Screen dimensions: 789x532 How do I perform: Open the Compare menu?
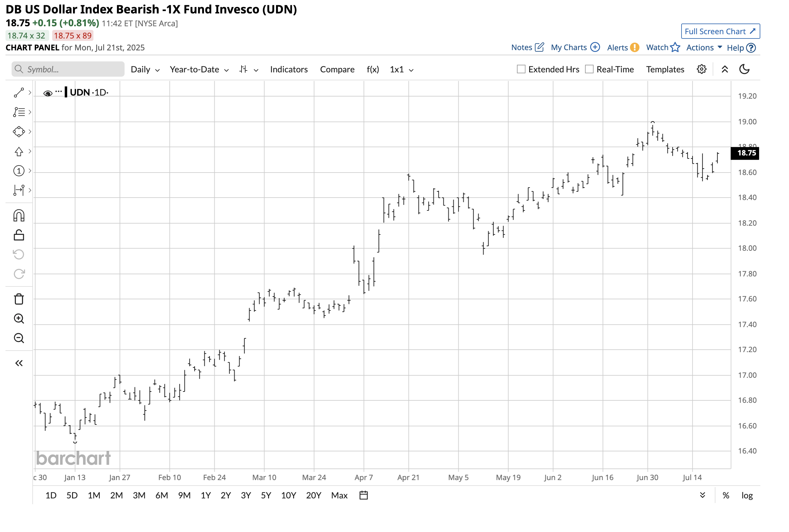tap(337, 70)
